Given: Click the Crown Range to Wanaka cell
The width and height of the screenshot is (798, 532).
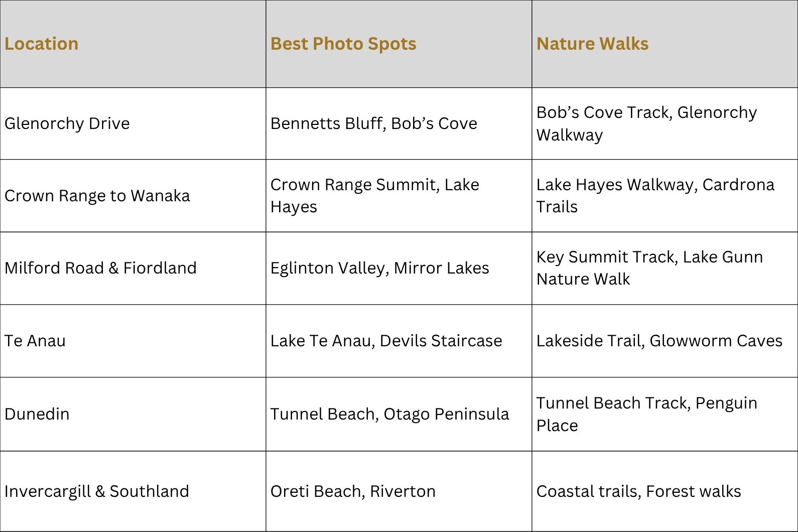Looking at the screenshot, I should (133, 196).
